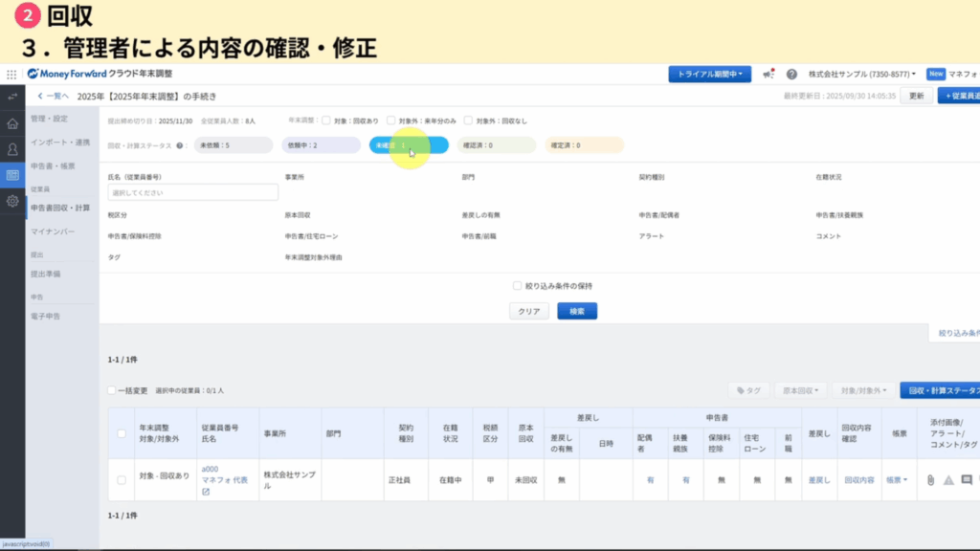Open the 株式会社サンプル company dropdown
Viewport: 980px width, 551px height.
(861, 74)
